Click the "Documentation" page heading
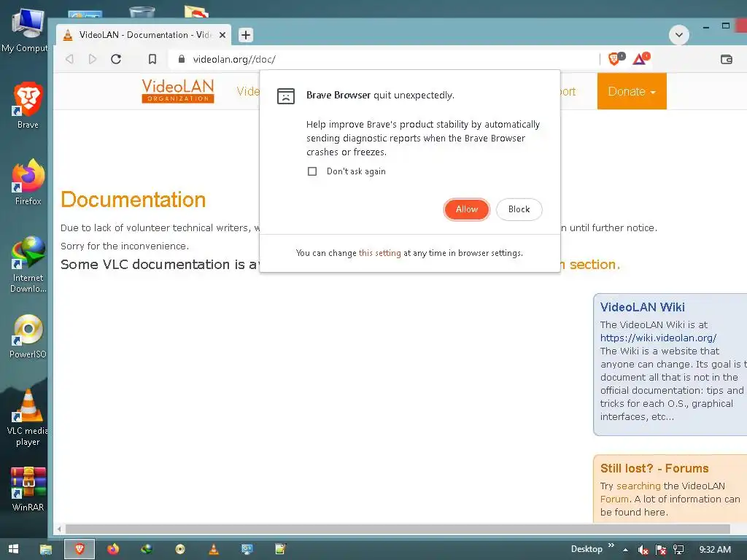The width and height of the screenshot is (747, 560). click(133, 200)
